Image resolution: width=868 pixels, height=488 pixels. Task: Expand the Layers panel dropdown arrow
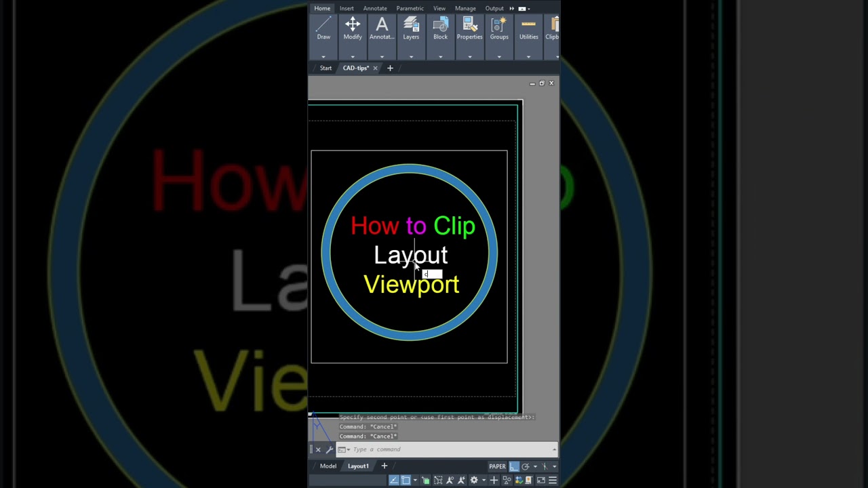point(411,56)
